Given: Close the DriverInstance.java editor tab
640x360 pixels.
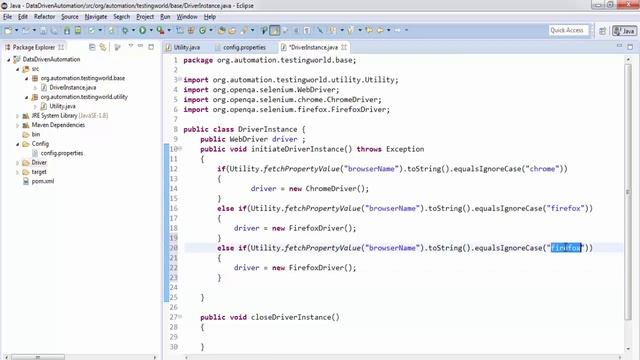Looking at the screenshot, I should tap(344, 47).
